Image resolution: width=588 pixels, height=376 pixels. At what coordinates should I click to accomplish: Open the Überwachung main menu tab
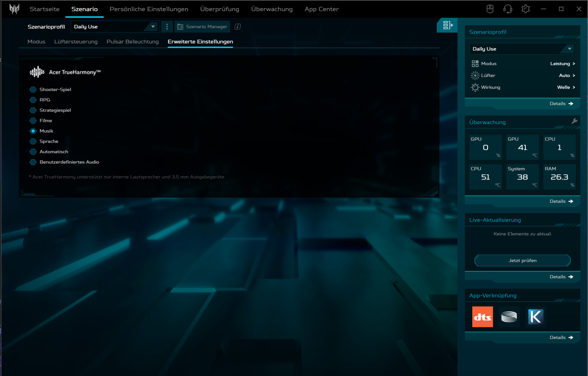[x=272, y=9]
